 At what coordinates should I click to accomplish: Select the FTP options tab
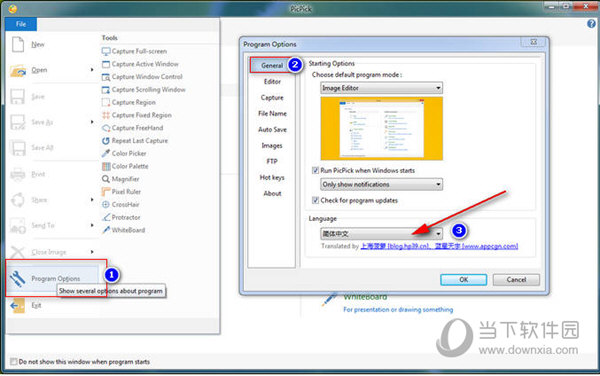pyautogui.click(x=272, y=161)
